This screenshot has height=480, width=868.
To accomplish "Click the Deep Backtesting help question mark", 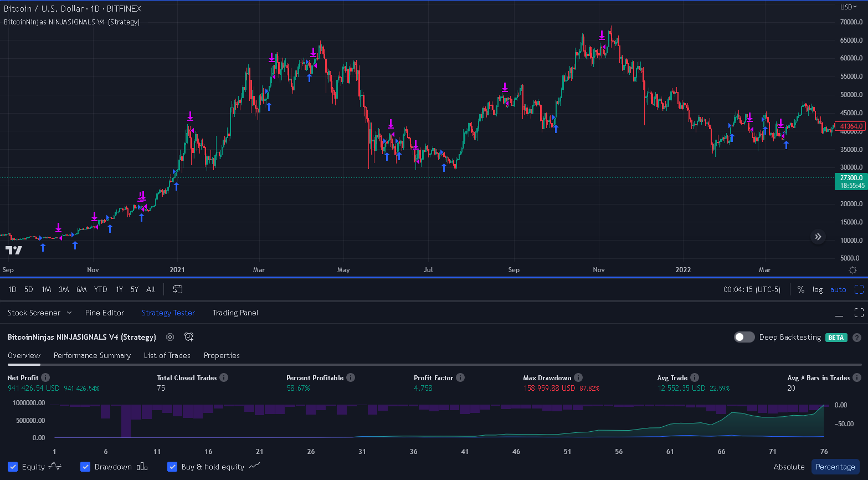I will point(857,337).
